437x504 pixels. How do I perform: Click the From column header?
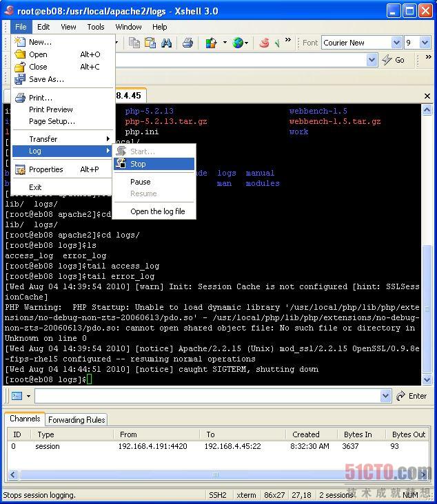156,434
